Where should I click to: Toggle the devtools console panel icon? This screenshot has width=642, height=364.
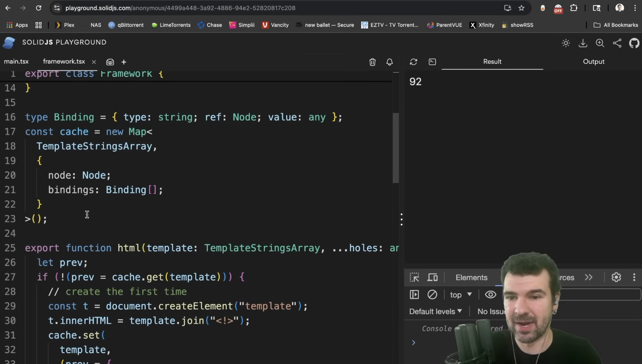(x=432, y=62)
